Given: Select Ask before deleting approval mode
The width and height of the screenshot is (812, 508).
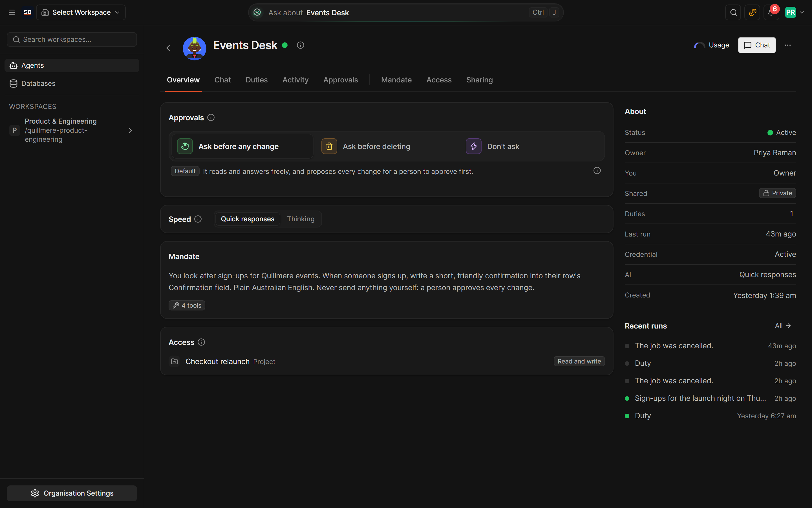Looking at the screenshot, I should (387, 146).
